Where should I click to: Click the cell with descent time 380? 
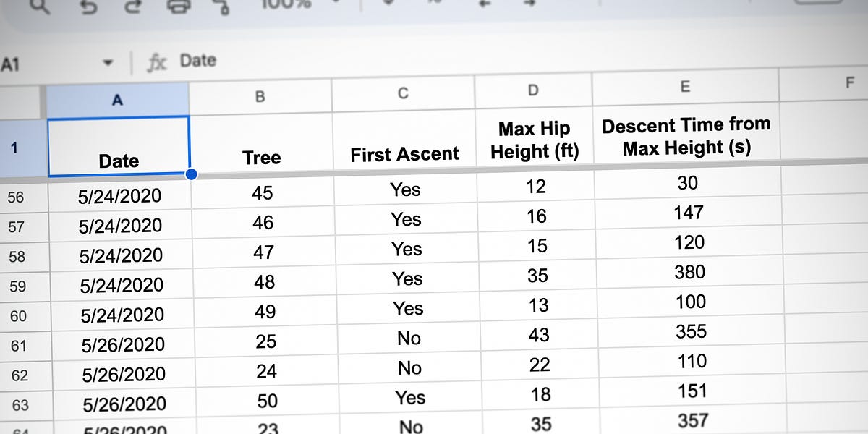(x=689, y=272)
